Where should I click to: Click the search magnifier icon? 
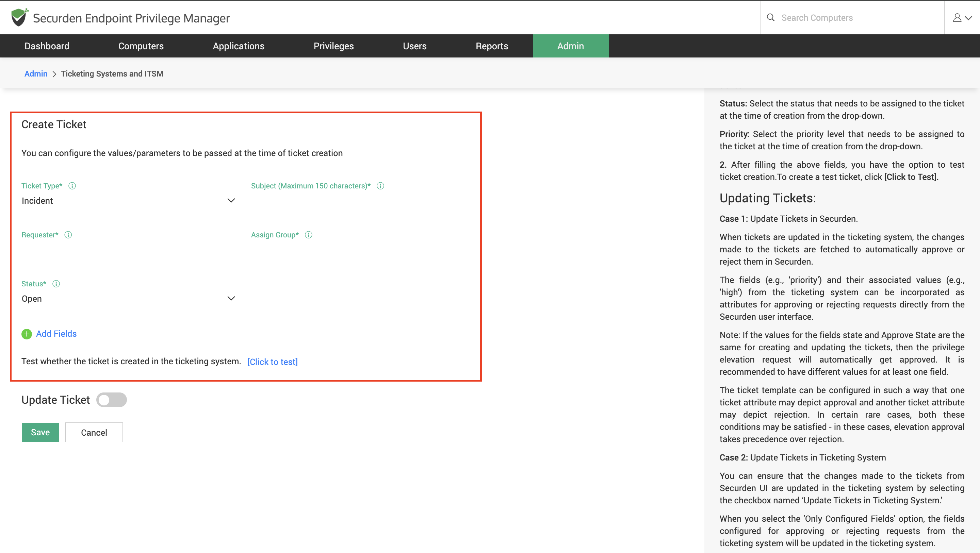770,17
